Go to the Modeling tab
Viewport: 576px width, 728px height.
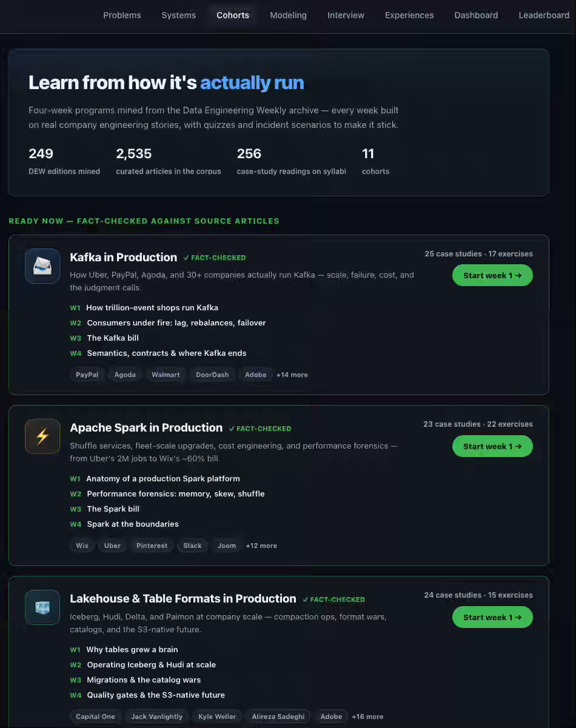[288, 15]
